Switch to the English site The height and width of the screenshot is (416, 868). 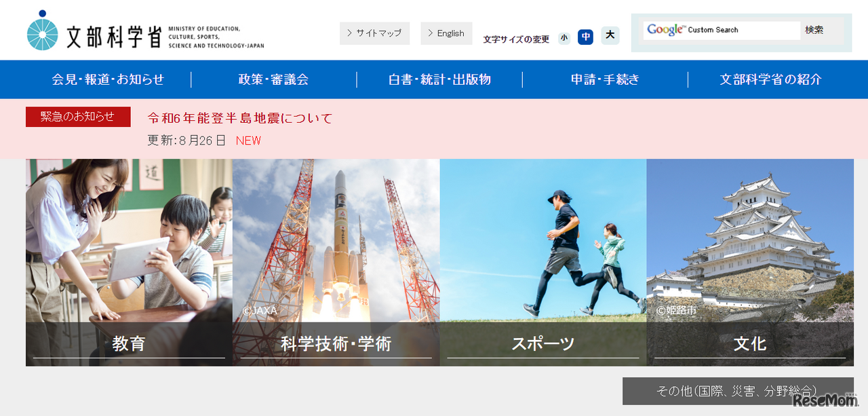coord(446,33)
